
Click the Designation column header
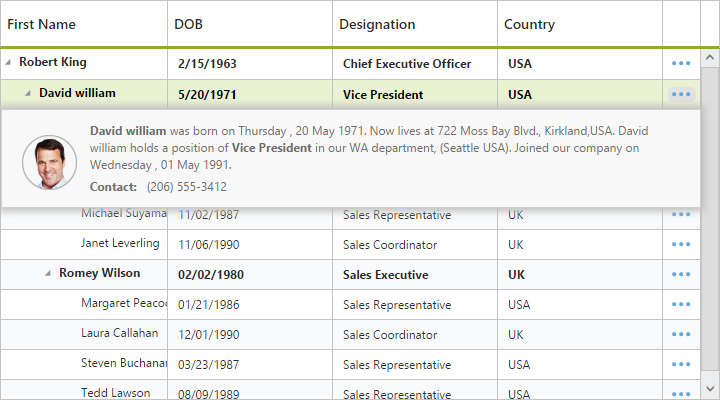point(377,24)
